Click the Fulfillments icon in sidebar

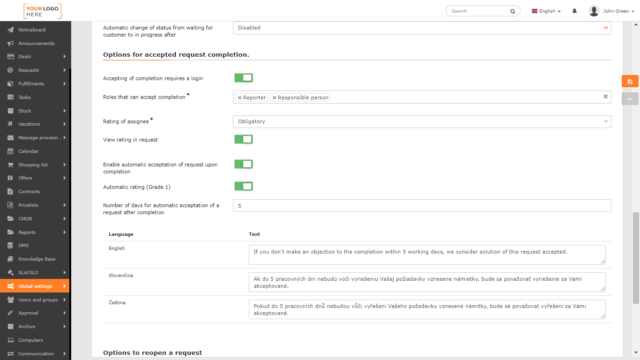pyautogui.click(x=11, y=84)
